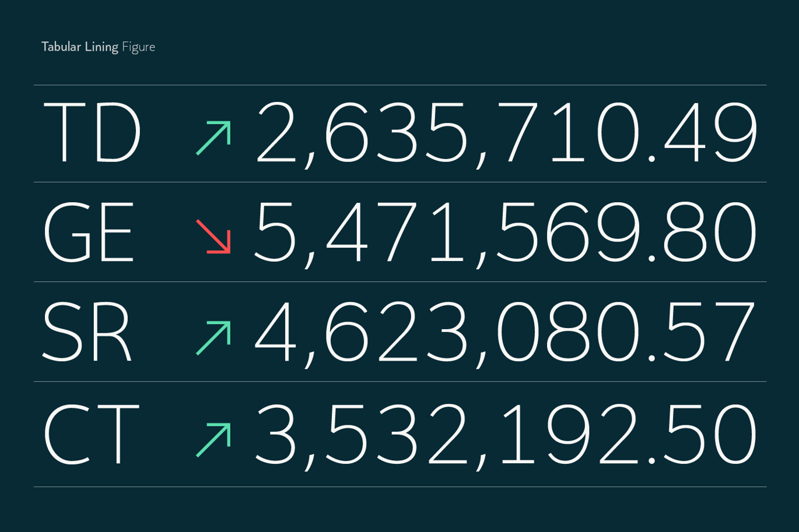Click the word Figure in the heading
The width and height of the screenshot is (799, 532).
tap(139, 47)
